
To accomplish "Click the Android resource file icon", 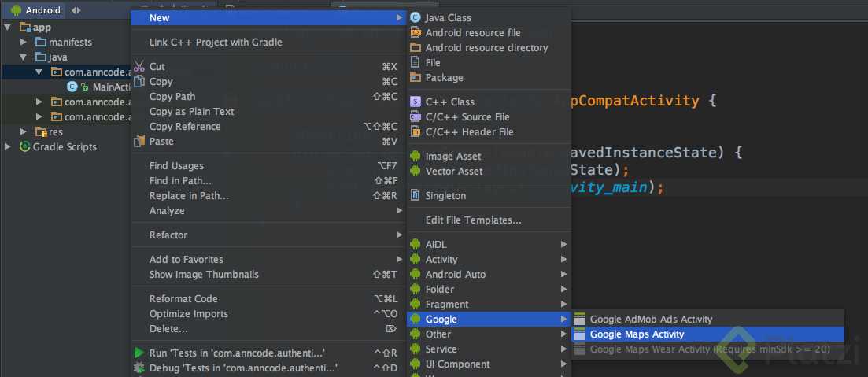I will [416, 32].
